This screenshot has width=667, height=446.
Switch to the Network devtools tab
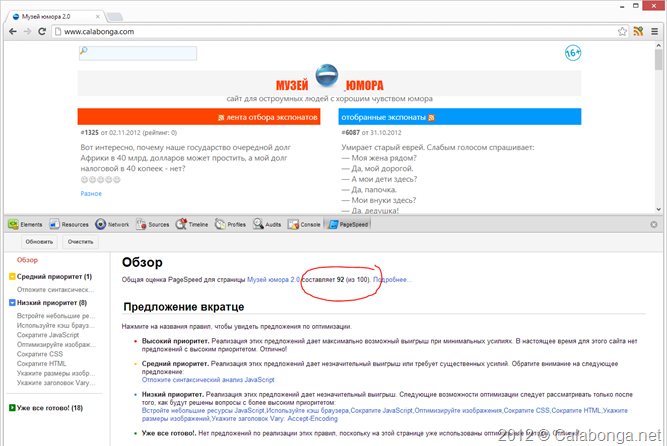tap(112, 224)
